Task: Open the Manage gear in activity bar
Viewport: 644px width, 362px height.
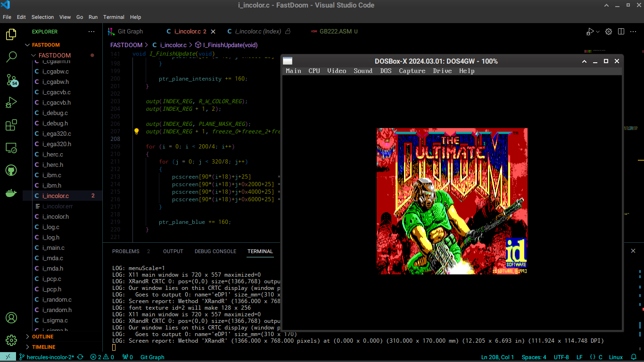Action: [11, 340]
